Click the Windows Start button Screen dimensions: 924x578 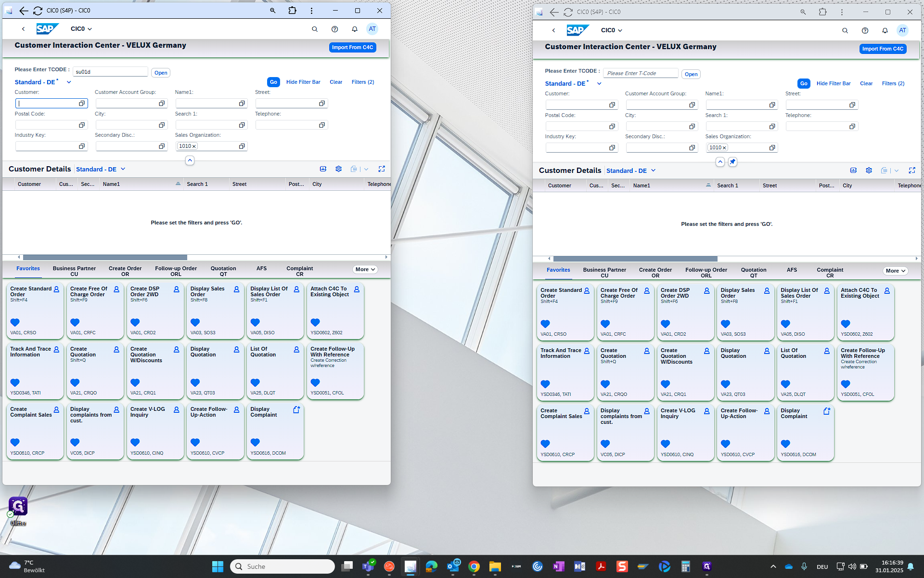(218, 566)
